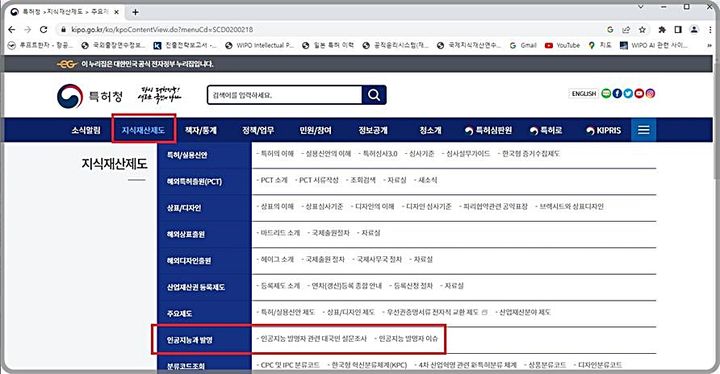Reload the page with the refresh icon
This screenshot has height=374, width=720.
click(44, 29)
